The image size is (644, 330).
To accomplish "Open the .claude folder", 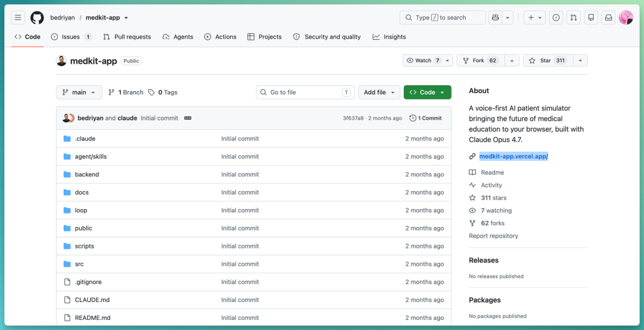I will (85, 139).
